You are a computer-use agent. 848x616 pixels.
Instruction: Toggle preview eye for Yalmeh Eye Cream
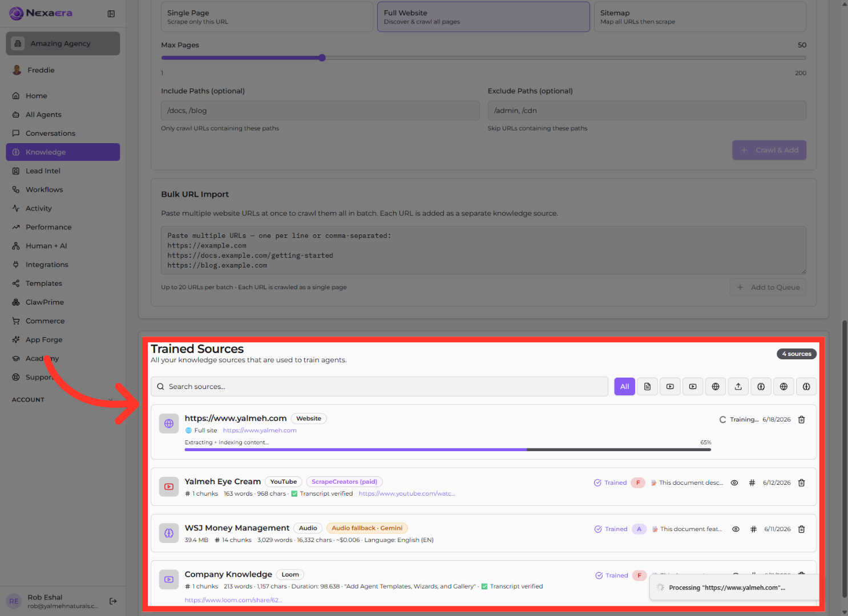point(734,483)
